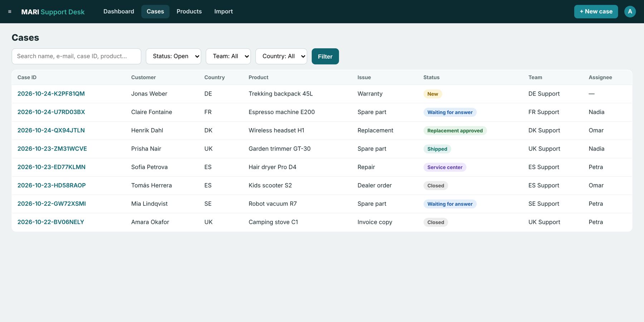Image resolution: width=644 pixels, height=322 pixels.
Task: Expand the Team: All dropdown
Action: [x=228, y=56]
